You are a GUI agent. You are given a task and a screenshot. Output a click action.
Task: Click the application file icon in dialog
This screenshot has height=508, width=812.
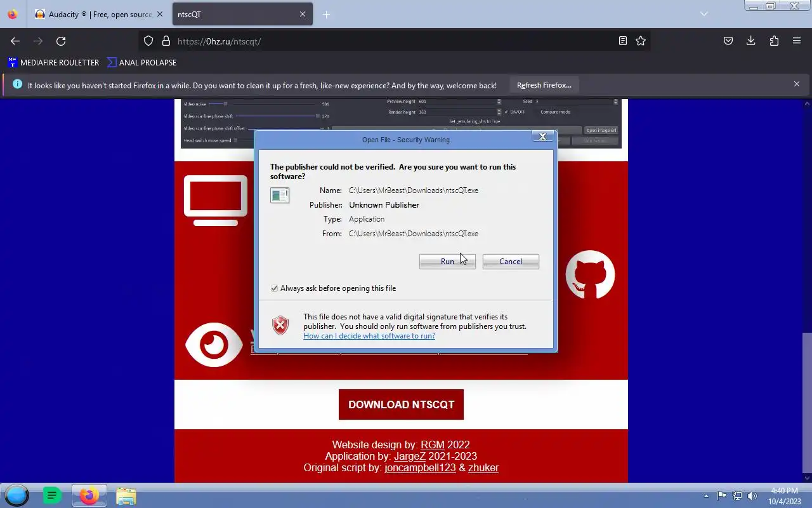[280, 195]
